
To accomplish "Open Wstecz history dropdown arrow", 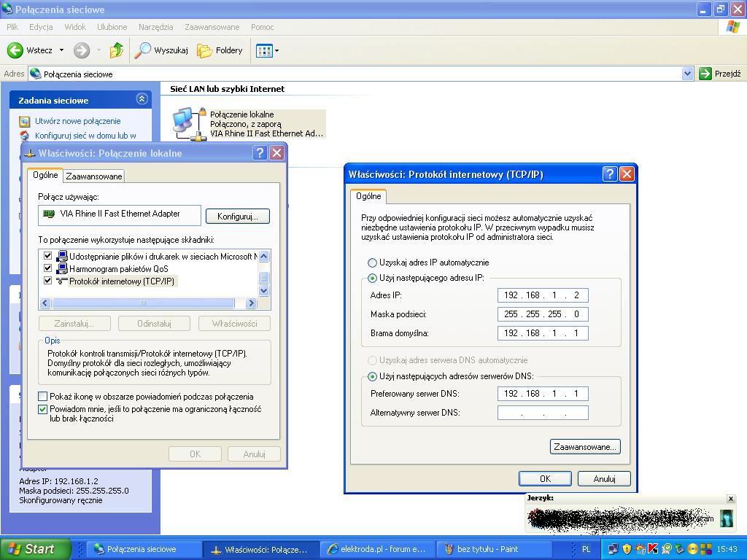I will pos(61,50).
